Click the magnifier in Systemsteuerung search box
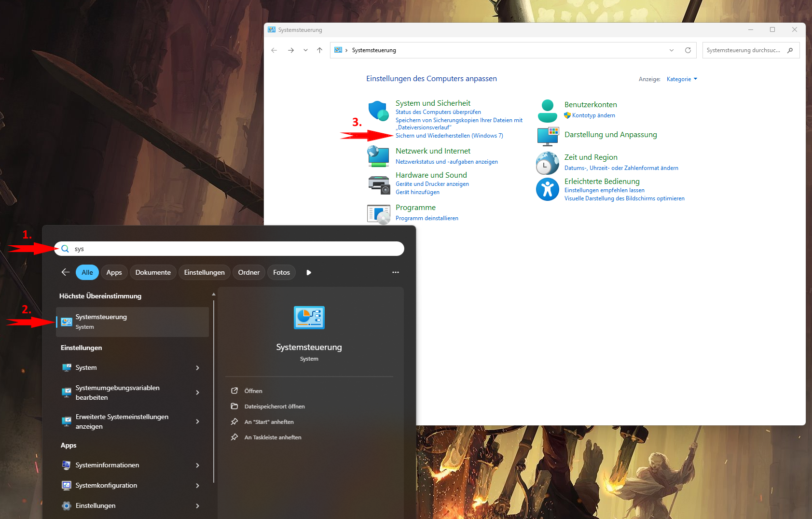This screenshot has height=519, width=812. (790, 50)
